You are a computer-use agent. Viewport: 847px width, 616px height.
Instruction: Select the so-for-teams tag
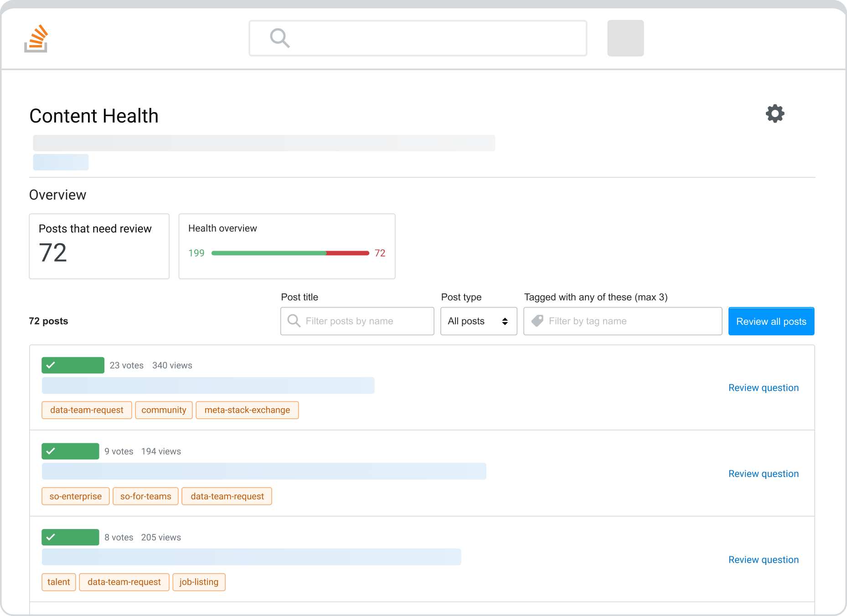146,496
